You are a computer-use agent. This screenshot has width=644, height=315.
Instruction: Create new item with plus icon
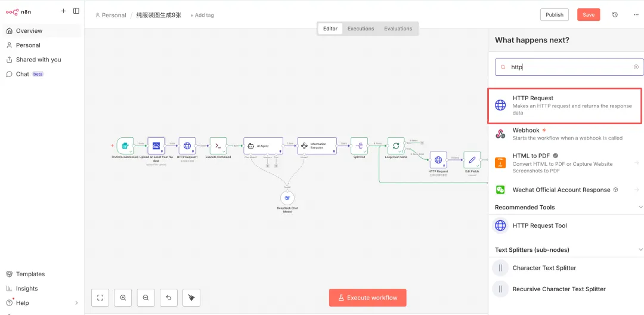63,11
